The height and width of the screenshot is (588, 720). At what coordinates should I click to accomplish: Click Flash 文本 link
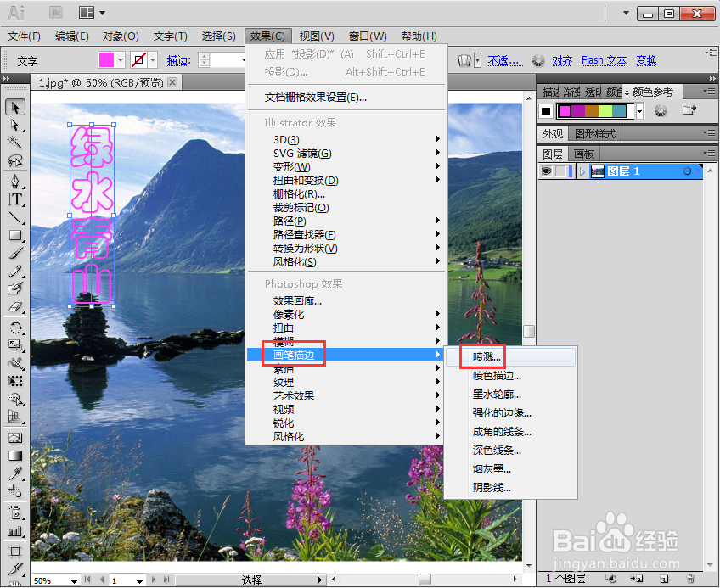[604, 60]
